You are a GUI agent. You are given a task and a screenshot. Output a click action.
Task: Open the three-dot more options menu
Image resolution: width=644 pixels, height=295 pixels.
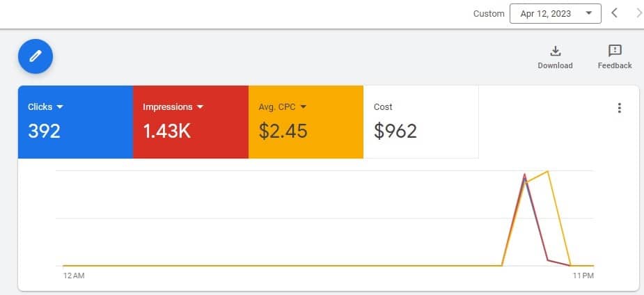tap(619, 108)
